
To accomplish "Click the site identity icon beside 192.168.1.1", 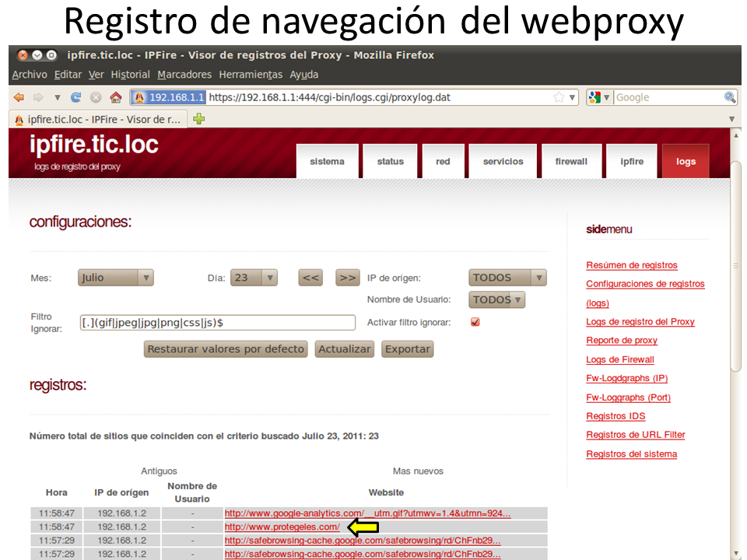I will point(139,97).
